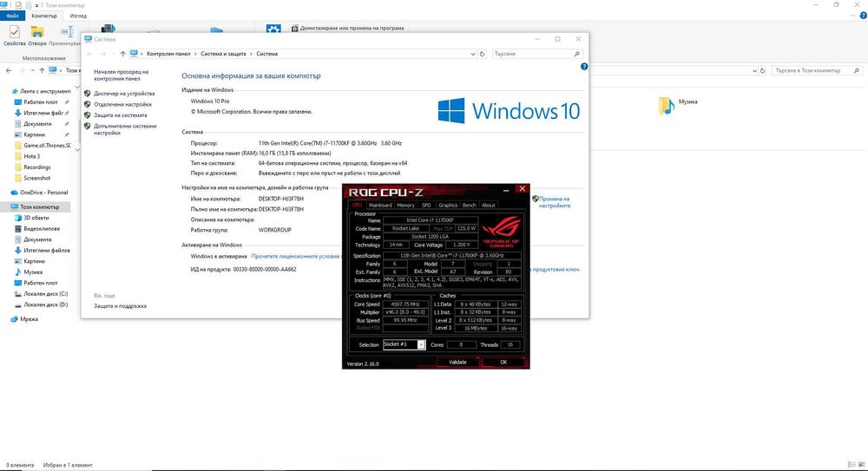
Task: Open SPD tab in CPU-Z
Action: click(x=426, y=205)
